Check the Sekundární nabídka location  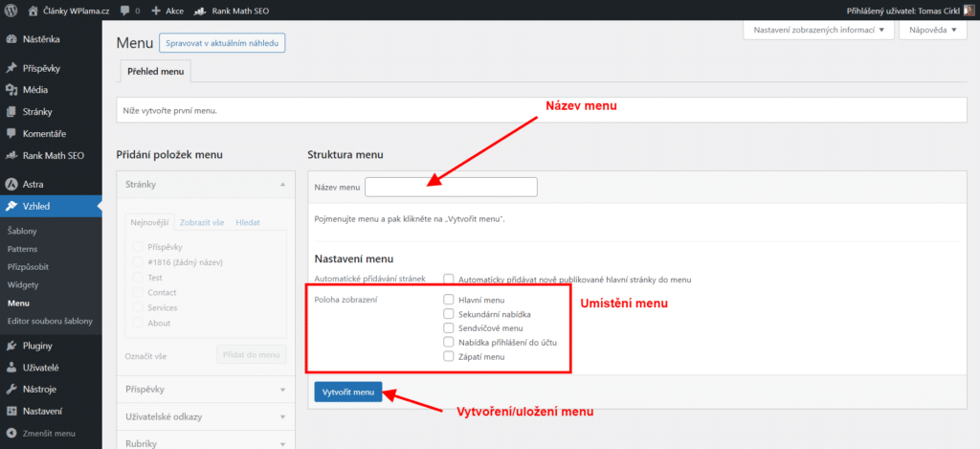coord(448,314)
